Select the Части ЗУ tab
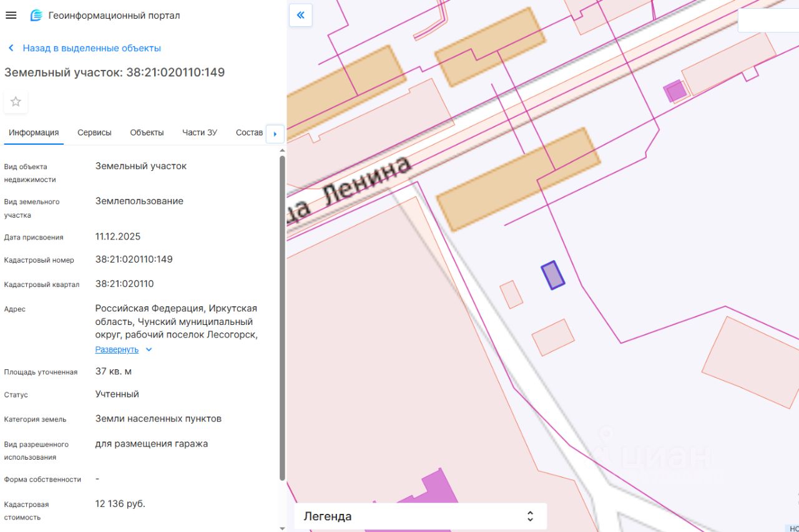This screenshot has width=799, height=532. click(200, 132)
